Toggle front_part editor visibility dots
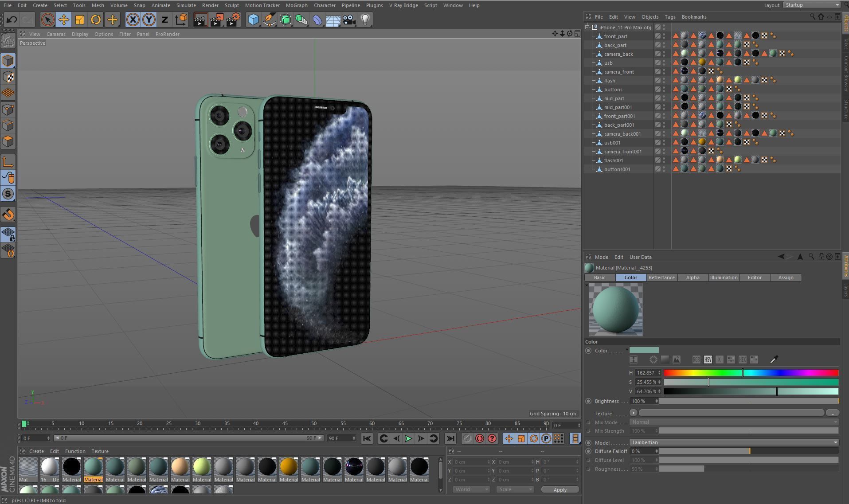Image resolution: width=849 pixels, height=504 pixels. (664, 36)
